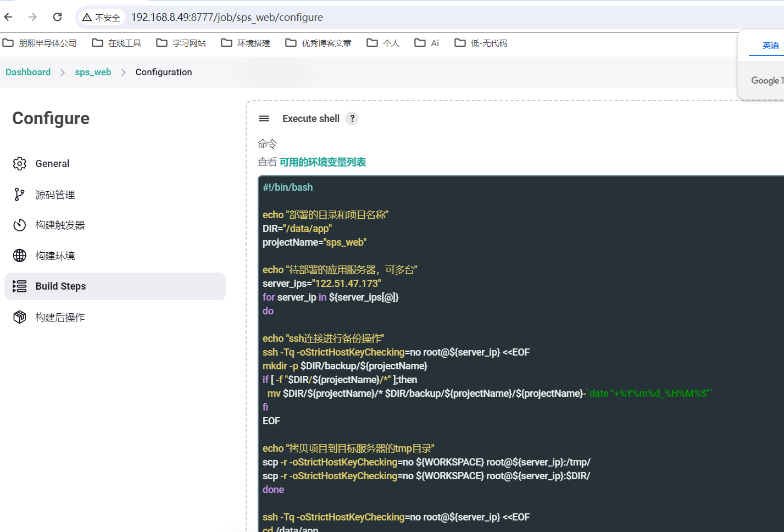
Task: Open 朋熙半导体公司 bookmark folder
Action: 40,43
